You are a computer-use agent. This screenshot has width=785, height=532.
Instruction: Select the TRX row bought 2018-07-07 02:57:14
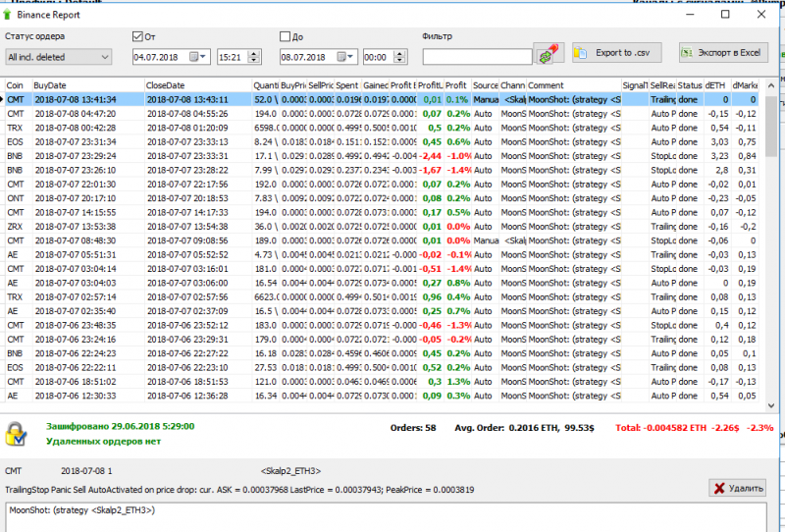(382, 296)
